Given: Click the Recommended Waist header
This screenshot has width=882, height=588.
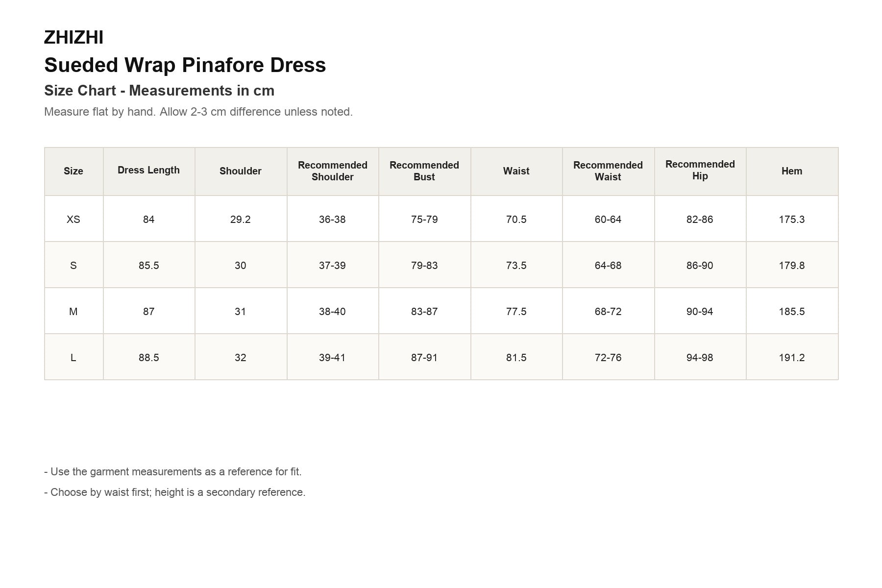Looking at the screenshot, I should 608,171.
